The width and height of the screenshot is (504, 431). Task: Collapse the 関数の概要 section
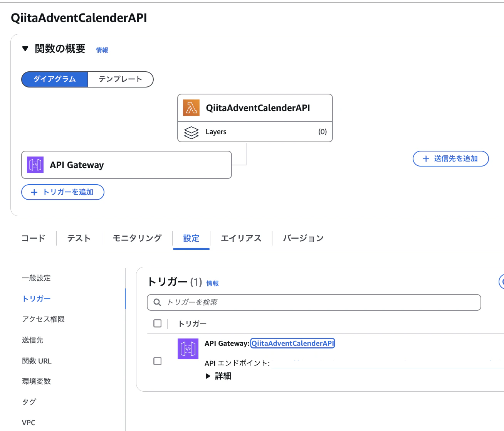coord(25,49)
